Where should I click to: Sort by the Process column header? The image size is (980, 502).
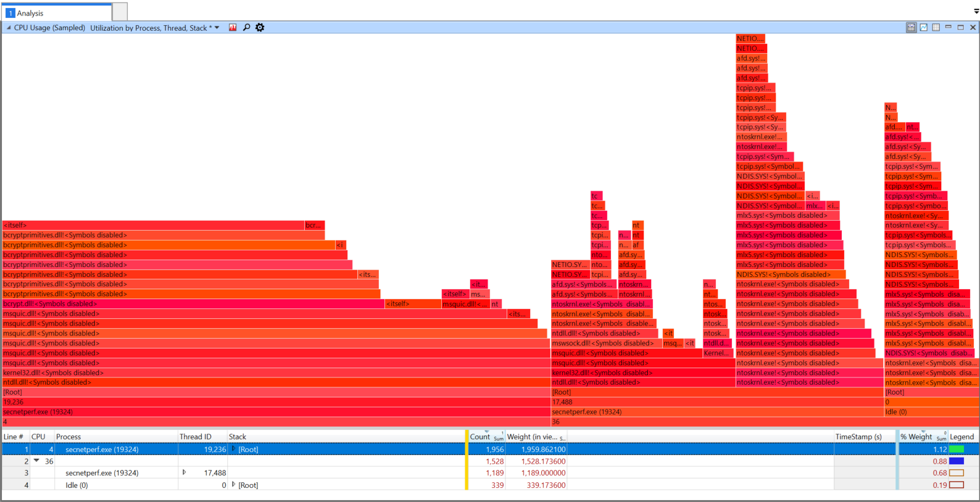pos(115,437)
